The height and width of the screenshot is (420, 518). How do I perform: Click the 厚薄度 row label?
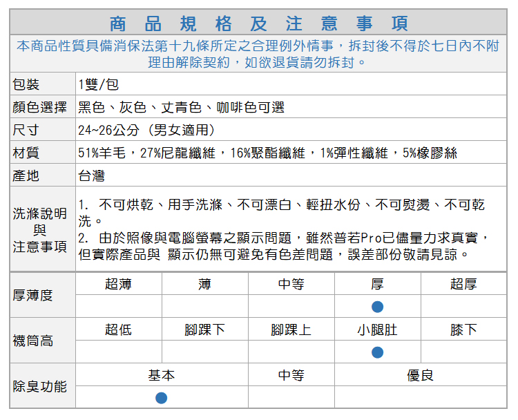click(33, 295)
